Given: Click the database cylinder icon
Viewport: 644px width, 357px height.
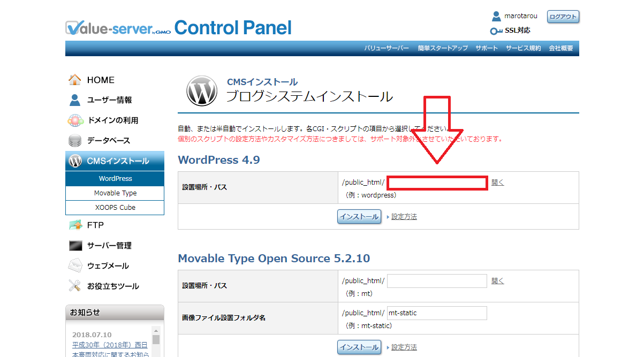Looking at the screenshot, I should pyautogui.click(x=75, y=141).
